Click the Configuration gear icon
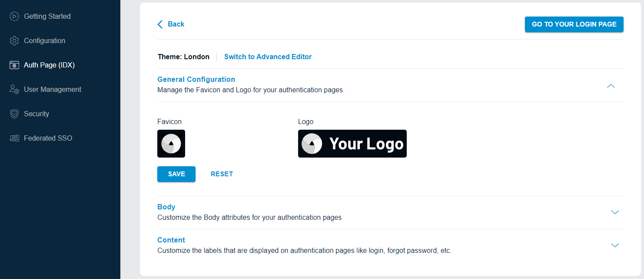Screen dimensions: 644x279 coord(14,40)
